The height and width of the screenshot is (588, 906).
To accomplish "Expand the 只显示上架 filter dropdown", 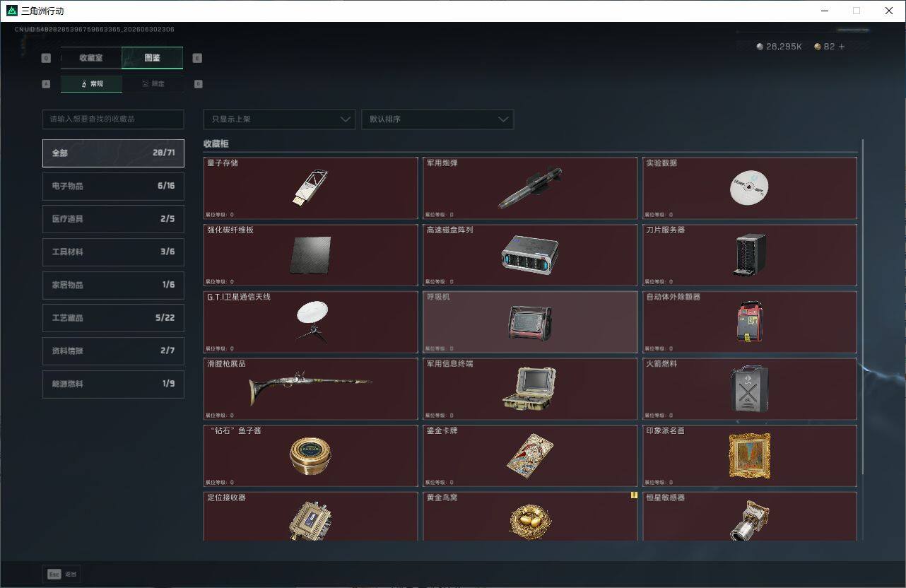I will 279,119.
